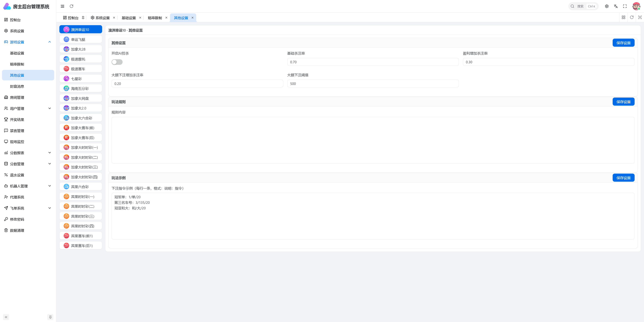Image resolution: width=644 pixels, height=322 pixels.
Task: Collapse the 游戏设置 menu
Action: [x=28, y=42]
